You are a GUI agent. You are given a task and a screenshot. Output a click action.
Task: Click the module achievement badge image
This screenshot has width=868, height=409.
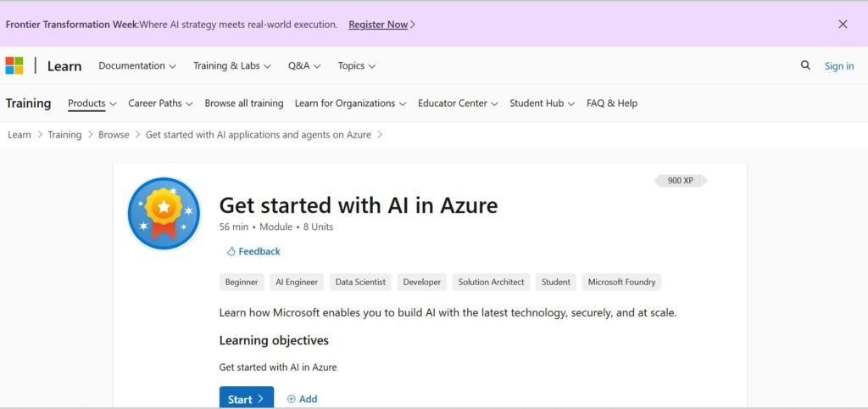coord(164,213)
